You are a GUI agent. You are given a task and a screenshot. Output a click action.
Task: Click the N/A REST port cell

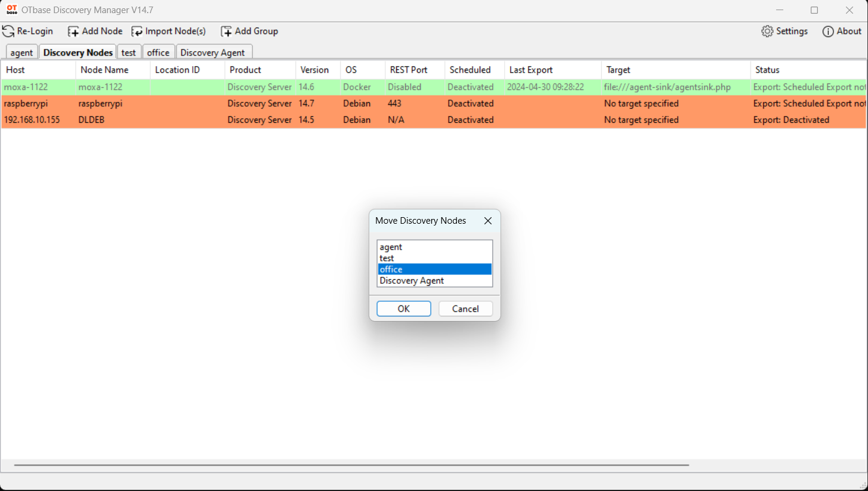(x=415, y=120)
